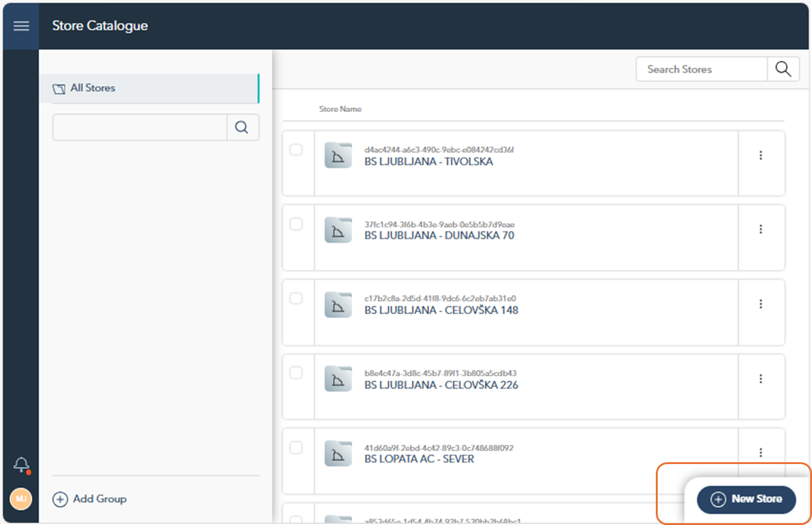Open more options for BS LJUBLJANA - CELOVŠKA 226
This screenshot has height=525, width=812.
[x=760, y=379]
